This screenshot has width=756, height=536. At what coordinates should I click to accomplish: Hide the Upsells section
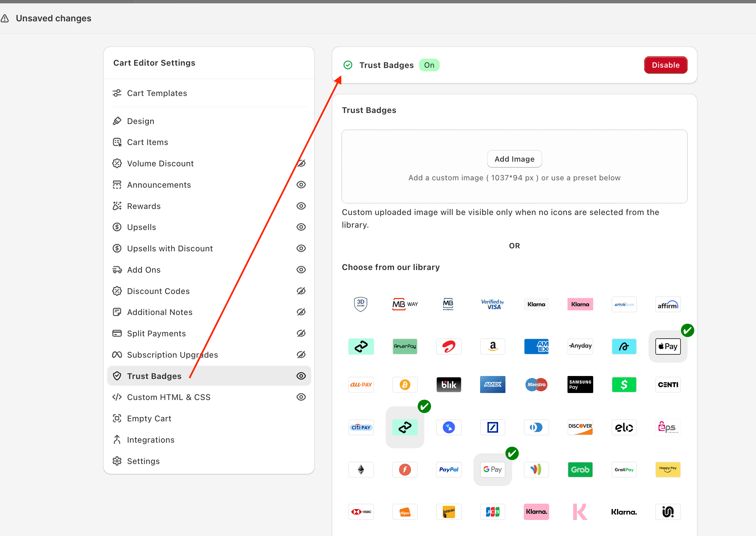301,227
